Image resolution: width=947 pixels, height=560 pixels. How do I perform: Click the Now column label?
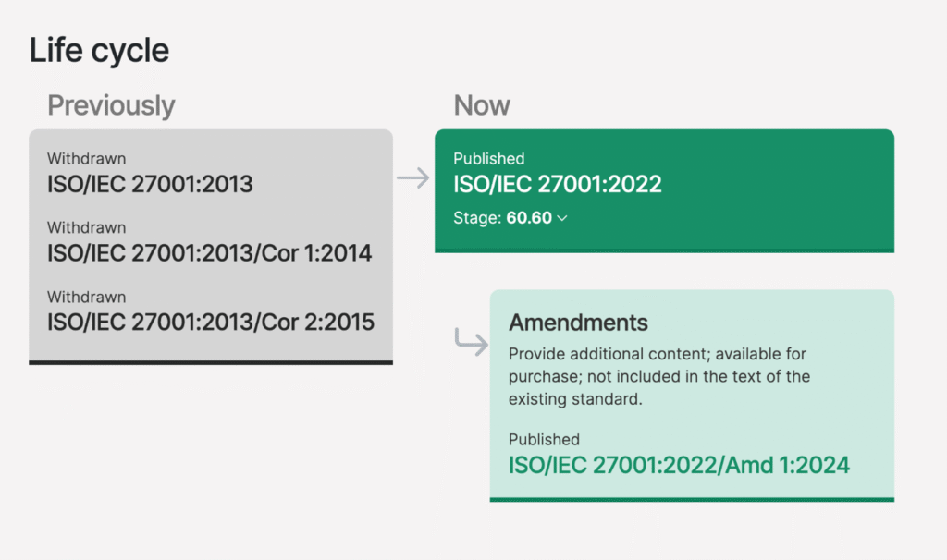click(x=482, y=106)
